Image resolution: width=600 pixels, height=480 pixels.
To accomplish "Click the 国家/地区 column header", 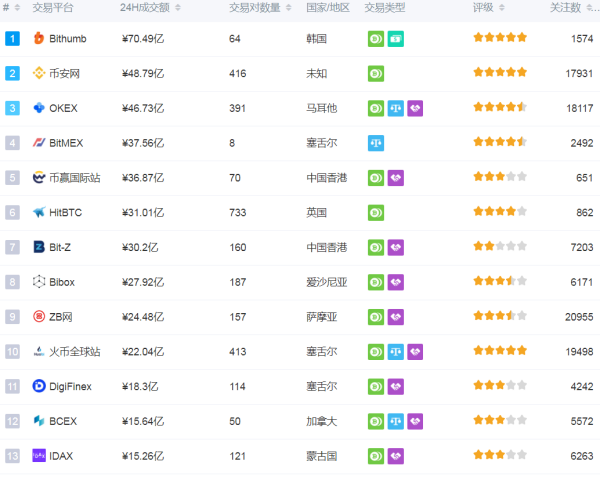I will tap(328, 8).
